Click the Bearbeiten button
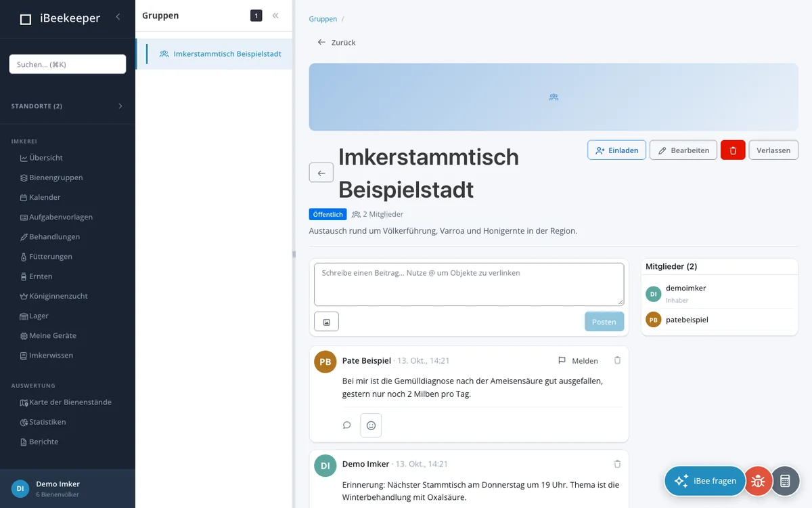Viewport: 812px width, 508px height. coord(683,150)
